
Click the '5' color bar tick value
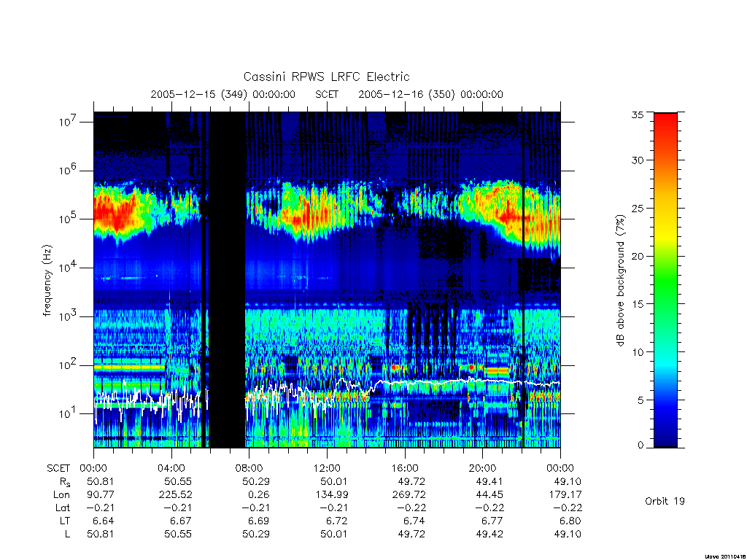pyautogui.click(x=640, y=400)
